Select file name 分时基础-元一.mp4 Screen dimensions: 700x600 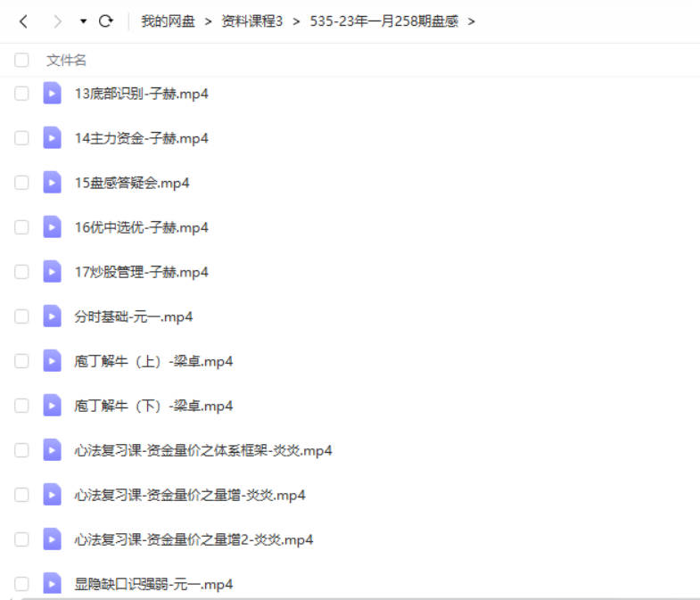[134, 317]
